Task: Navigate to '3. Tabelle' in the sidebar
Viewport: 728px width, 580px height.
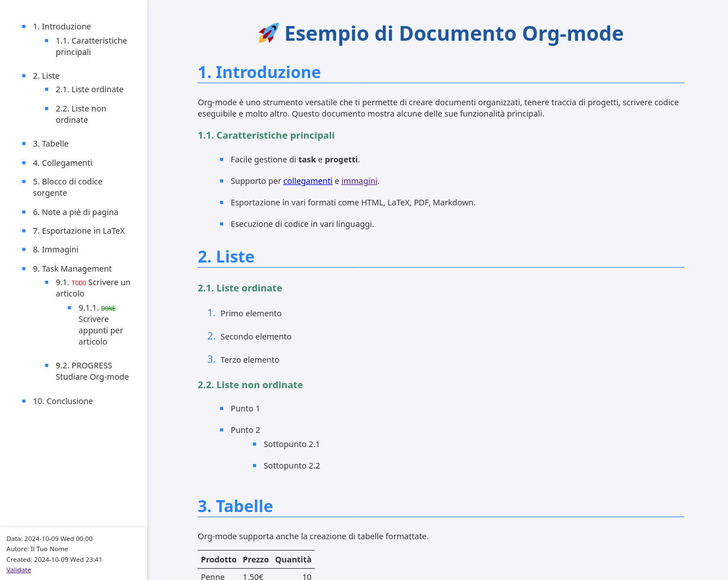Action: 50,144
